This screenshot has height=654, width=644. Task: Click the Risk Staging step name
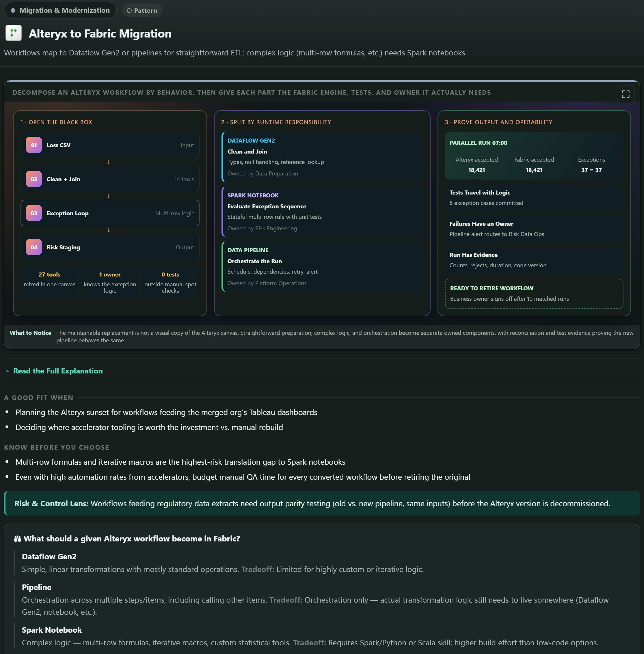coord(63,247)
